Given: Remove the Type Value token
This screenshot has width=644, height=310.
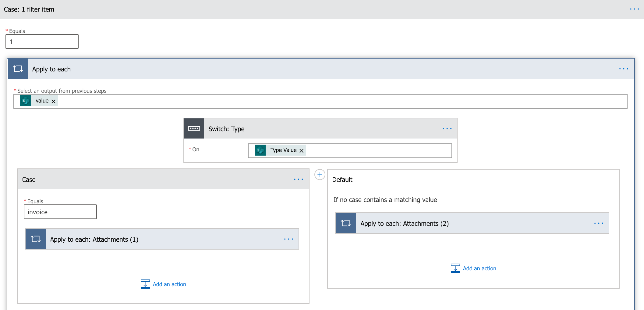Looking at the screenshot, I should tap(302, 151).
